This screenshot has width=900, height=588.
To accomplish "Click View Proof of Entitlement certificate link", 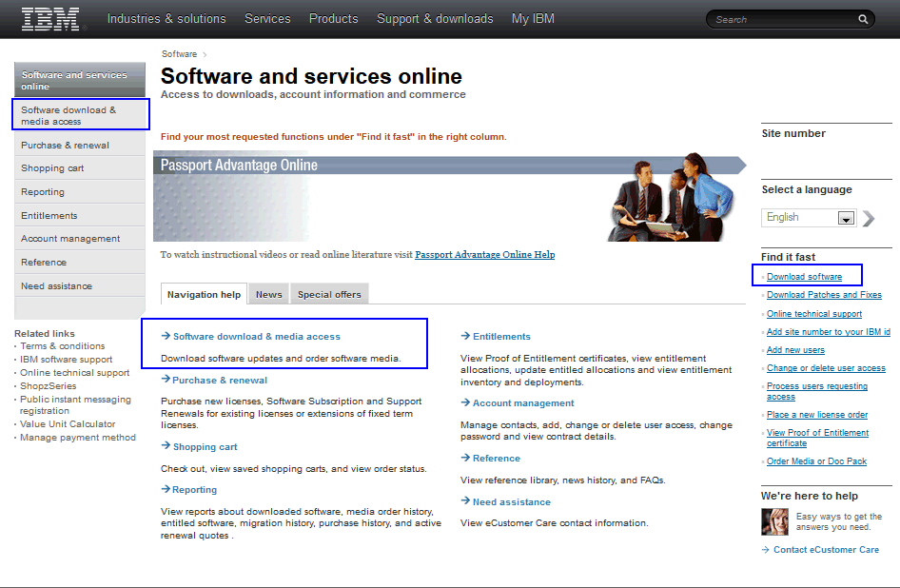I will point(818,438).
